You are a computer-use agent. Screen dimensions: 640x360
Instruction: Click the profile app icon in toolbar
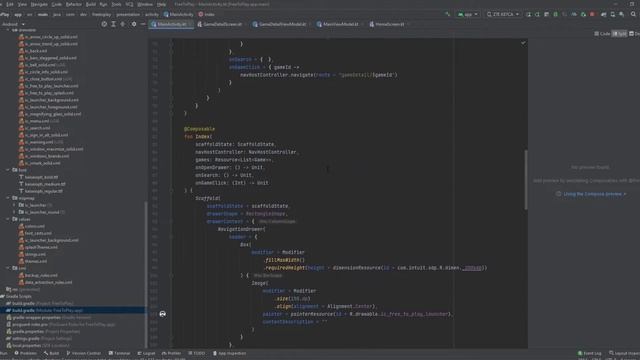(574, 14)
